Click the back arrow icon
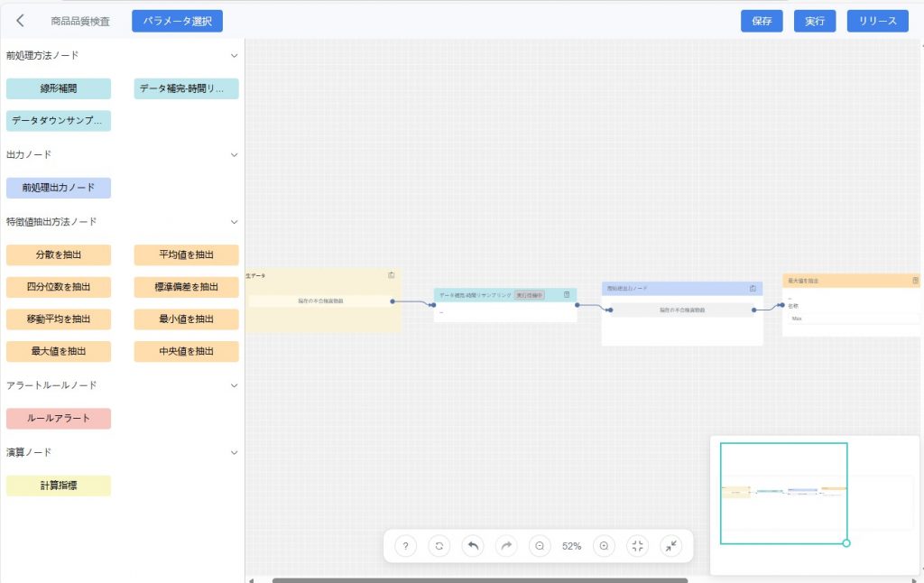The image size is (924, 583). pos(21,21)
